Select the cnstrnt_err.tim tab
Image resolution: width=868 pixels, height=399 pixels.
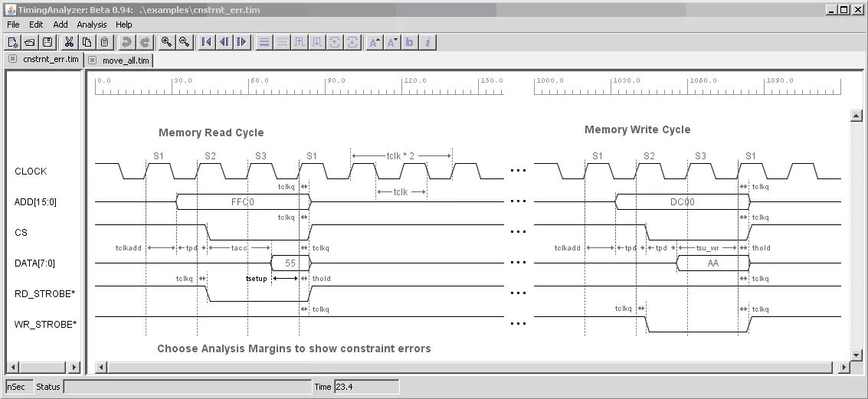pos(51,59)
